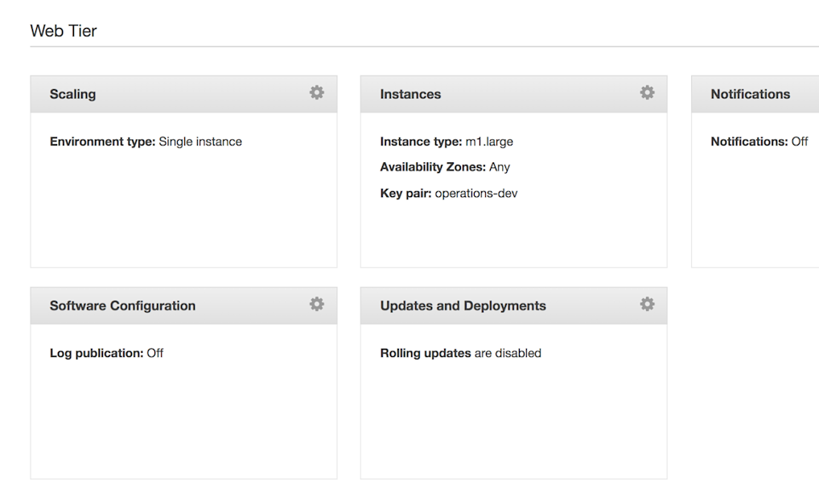The width and height of the screenshot is (819, 504).
Task: Open the Scaling settings gear icon
Action: click(x=316, y=92)
